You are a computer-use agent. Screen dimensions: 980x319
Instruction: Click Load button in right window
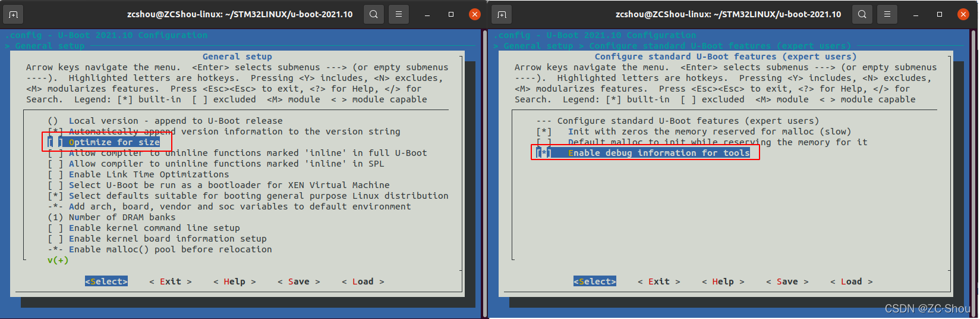point(852,282)
